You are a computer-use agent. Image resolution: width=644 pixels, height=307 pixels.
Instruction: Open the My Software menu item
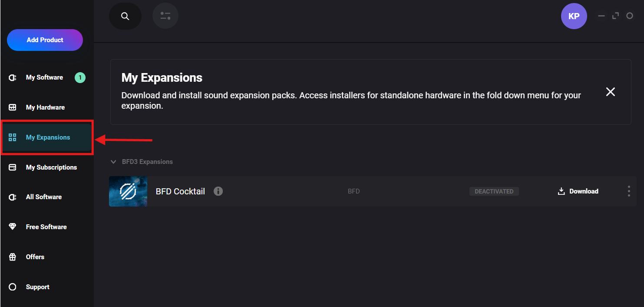[44, 77]
